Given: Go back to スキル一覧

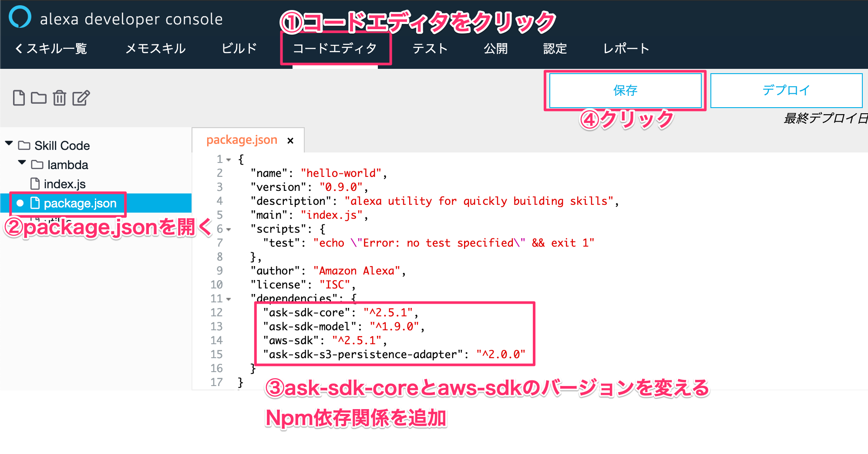Looking at the screenshot, I should click(x=51, y=48).
